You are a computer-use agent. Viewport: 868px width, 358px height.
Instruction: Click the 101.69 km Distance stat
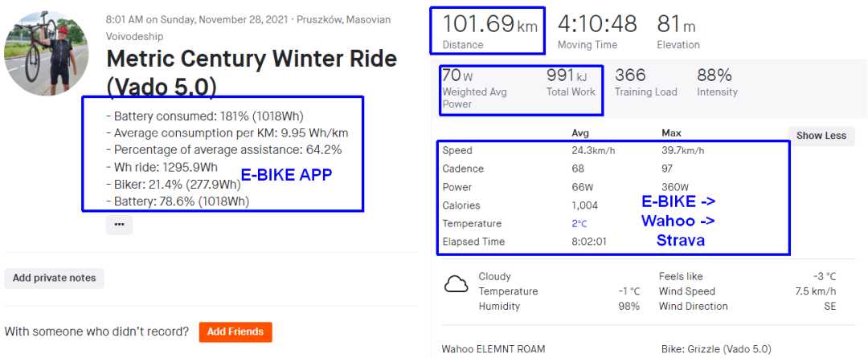click(489, 30)
